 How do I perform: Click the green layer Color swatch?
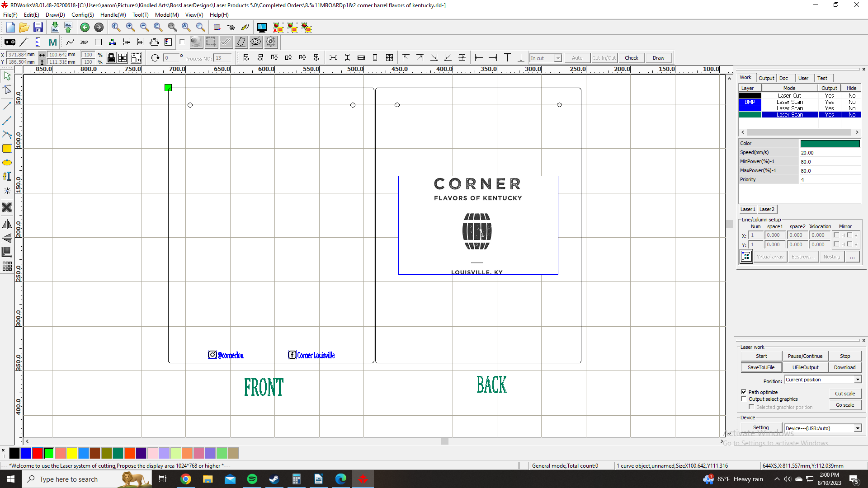(830, 144)
